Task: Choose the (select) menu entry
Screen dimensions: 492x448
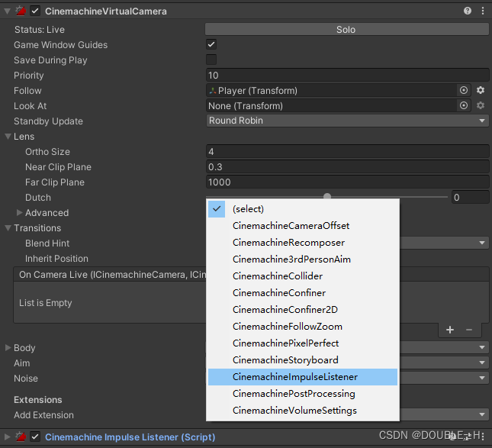Action: tap(303, 209)
